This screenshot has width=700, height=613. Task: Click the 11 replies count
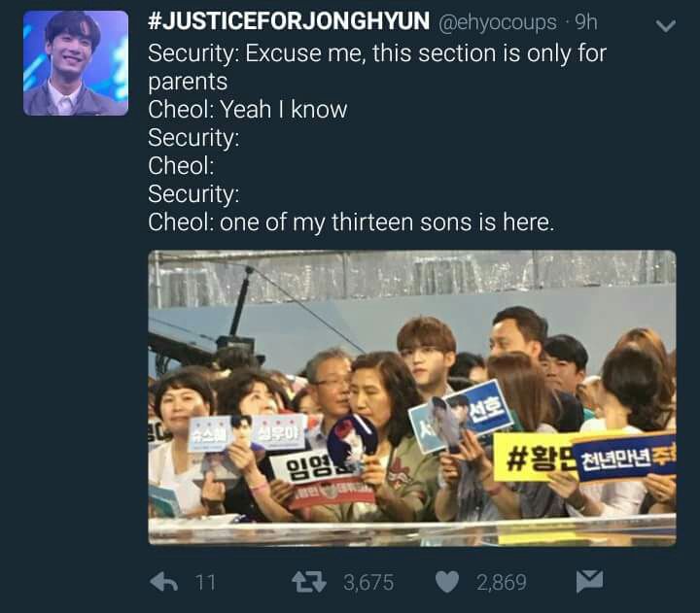205,583
